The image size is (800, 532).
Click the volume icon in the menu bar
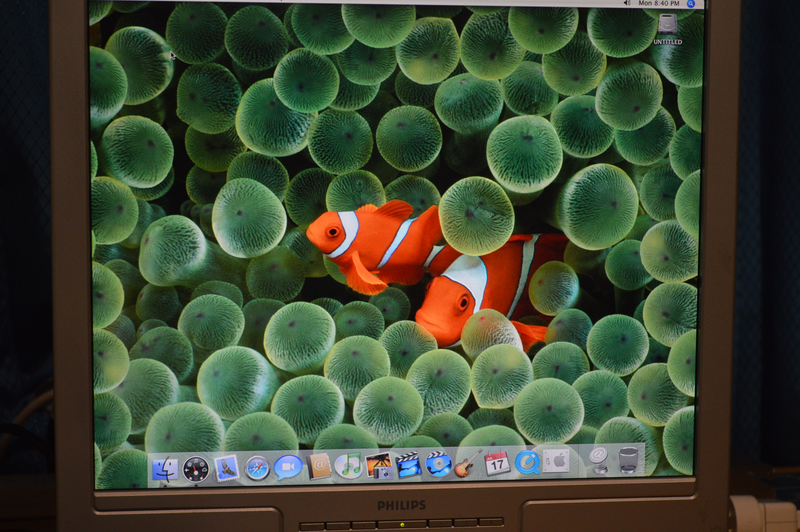[627, 3]
